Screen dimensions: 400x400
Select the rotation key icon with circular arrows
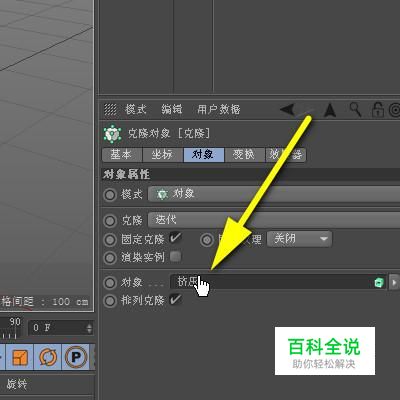click(x=48, y=357)
